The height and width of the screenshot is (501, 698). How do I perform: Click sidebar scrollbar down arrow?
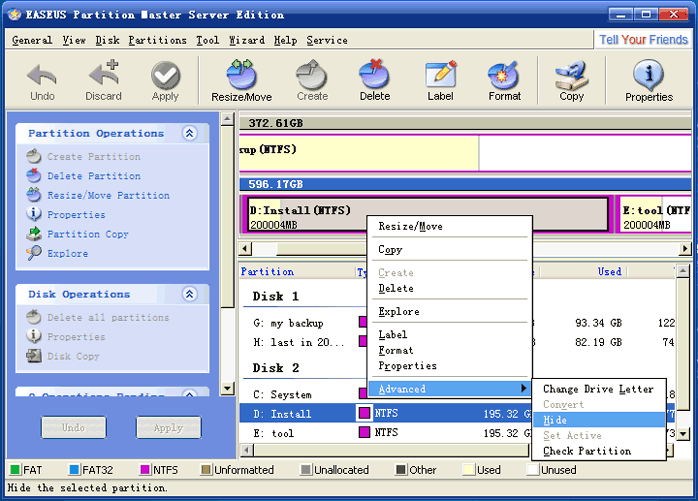point(227,388)
